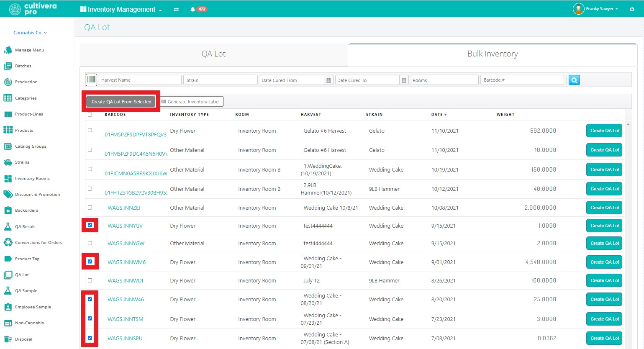Click the Backorders sidebar icon

(8, 210)
